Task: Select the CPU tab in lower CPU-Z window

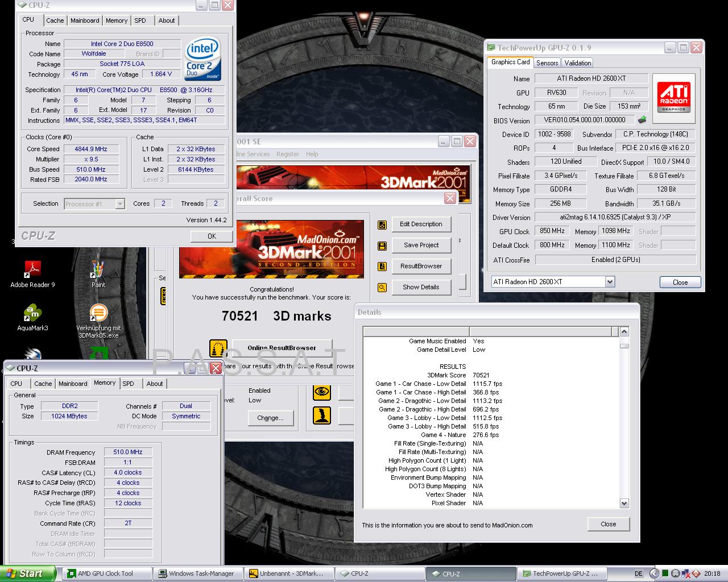Action: pyautogui.click(x=16, y=384)
